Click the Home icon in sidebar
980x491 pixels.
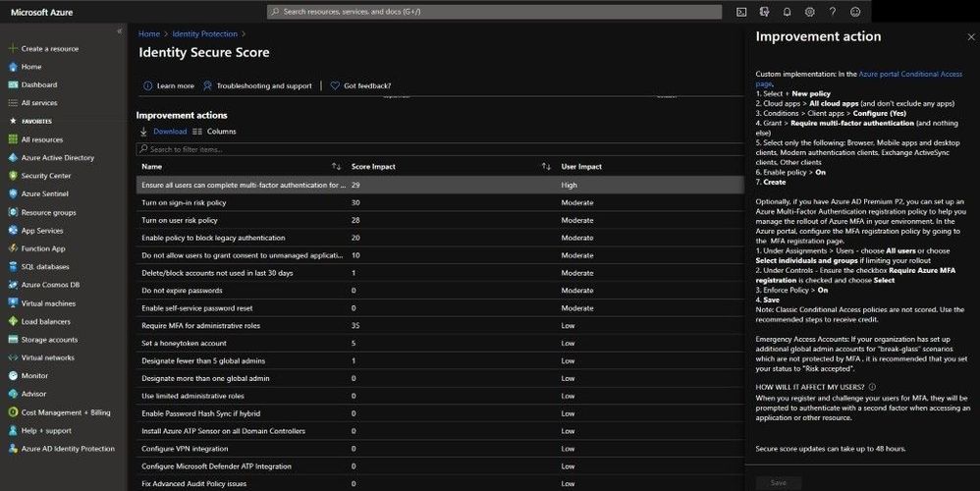click(x=13, y=66)
